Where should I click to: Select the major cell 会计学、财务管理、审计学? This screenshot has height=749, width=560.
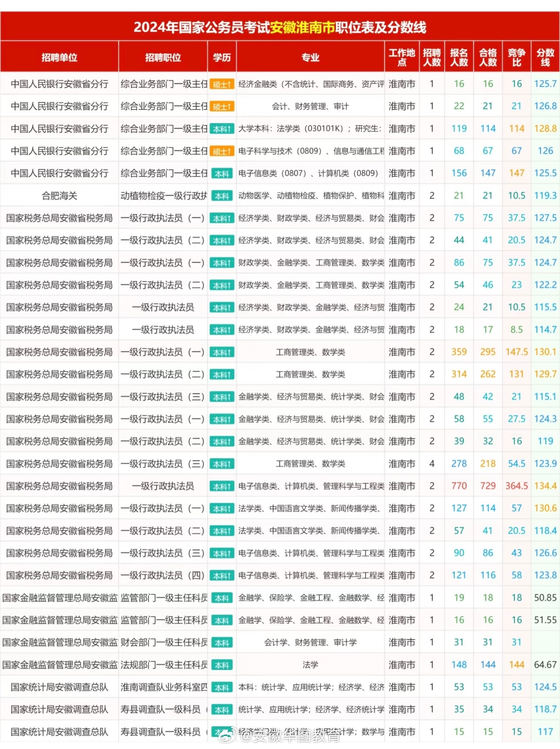310,643
